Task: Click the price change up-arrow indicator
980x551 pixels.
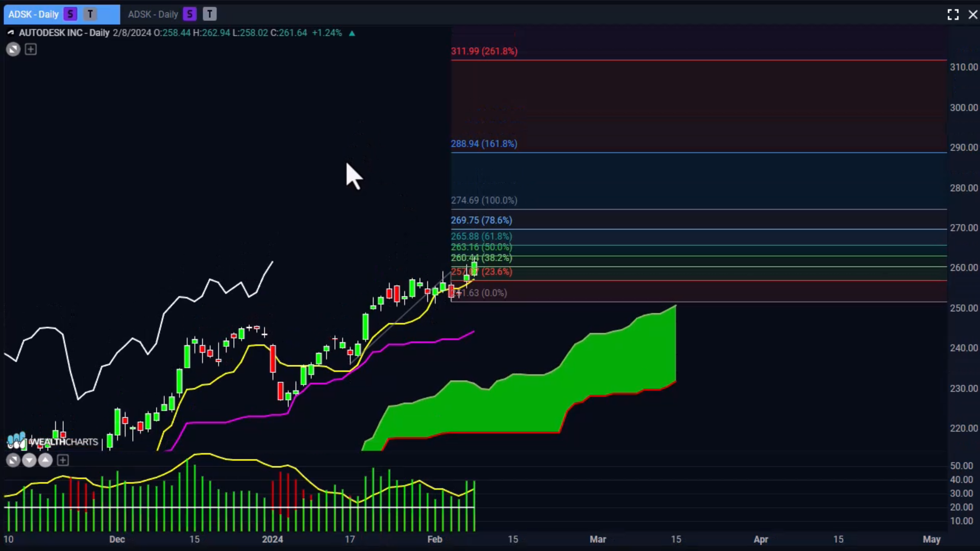Action: pyautogui.click(x=352, y=33)
